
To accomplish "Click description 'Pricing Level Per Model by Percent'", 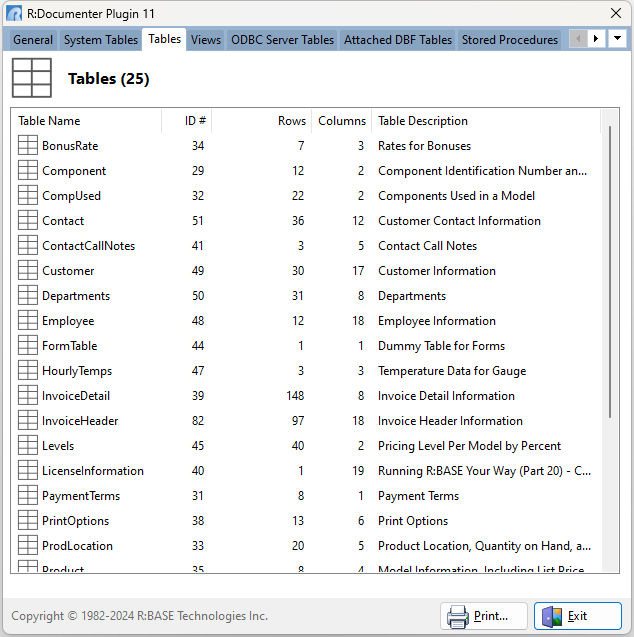I will [469, 446].
